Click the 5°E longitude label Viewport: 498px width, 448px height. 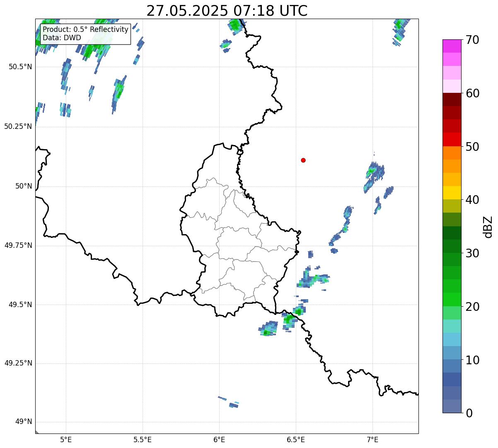[x=66, y=439]
